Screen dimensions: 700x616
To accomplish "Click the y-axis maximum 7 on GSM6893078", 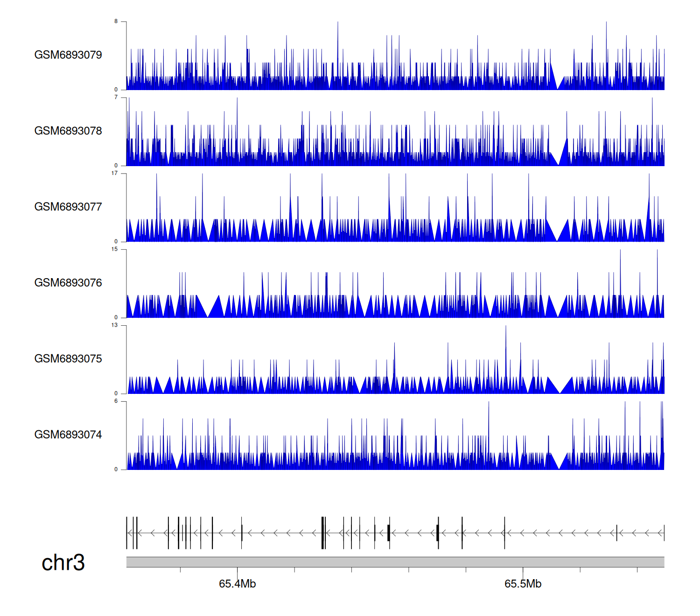I will coord(116,98).
